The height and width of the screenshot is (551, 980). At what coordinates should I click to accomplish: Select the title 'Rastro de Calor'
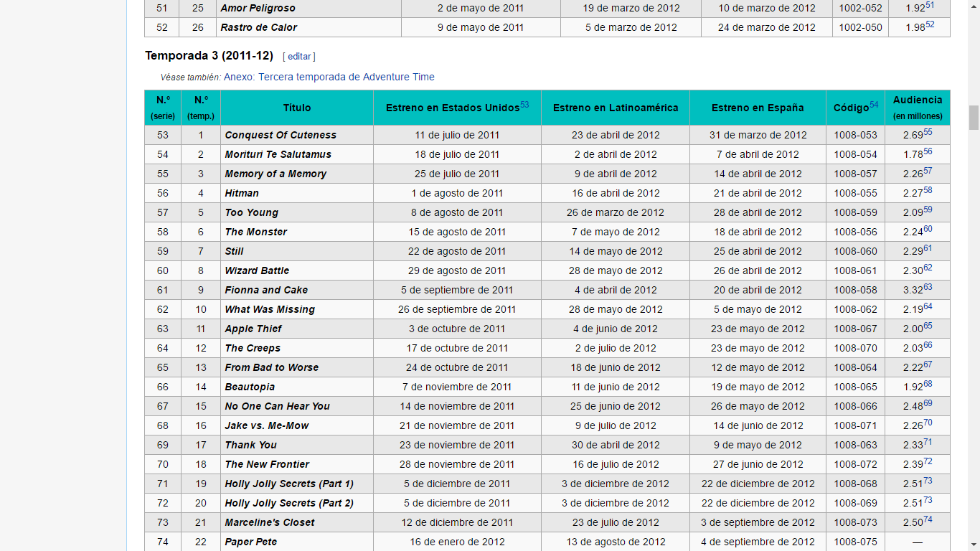(x=259, y=27)
